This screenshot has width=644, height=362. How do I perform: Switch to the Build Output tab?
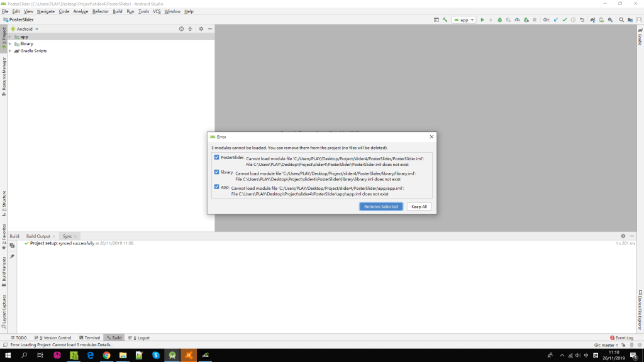pyautogui.click(x=38, y=236)
